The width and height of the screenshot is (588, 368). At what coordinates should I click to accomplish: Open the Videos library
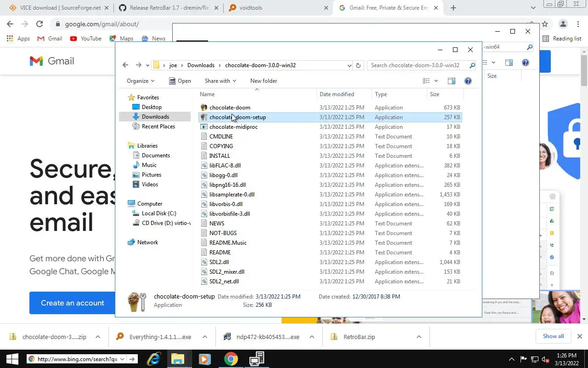150,184
